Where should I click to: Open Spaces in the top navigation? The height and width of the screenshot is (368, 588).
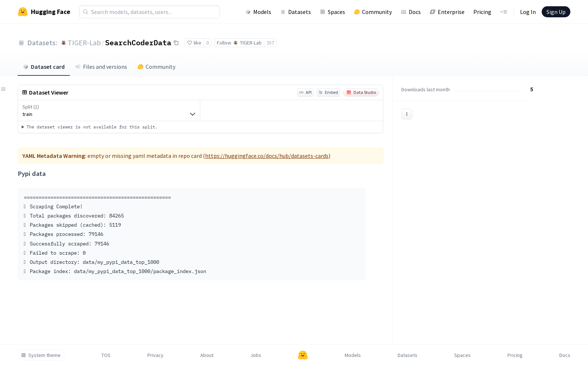pos(332,12)
